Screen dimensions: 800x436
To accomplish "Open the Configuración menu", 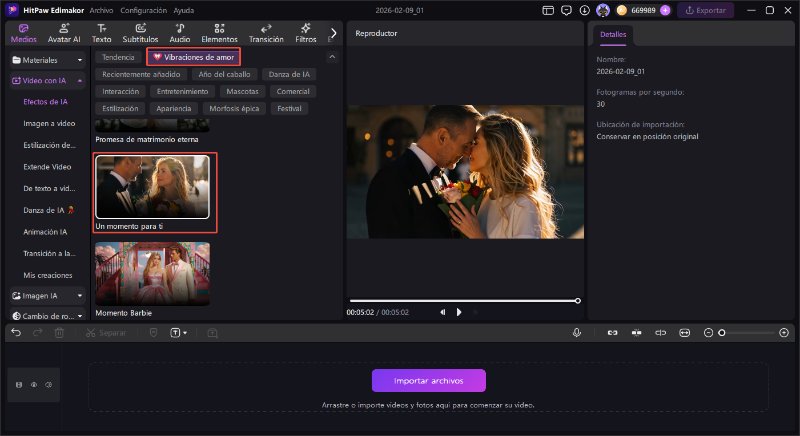I will (143, 10).
